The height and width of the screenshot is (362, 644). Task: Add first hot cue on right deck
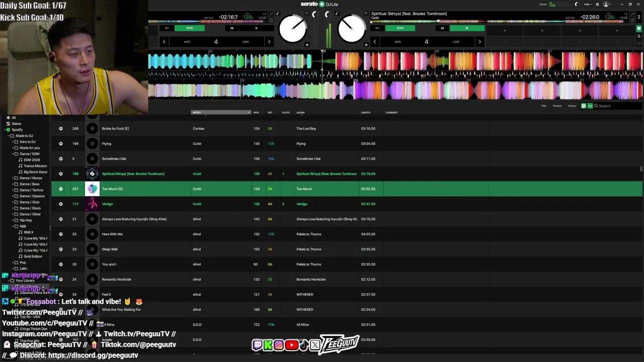click(505, 31)
